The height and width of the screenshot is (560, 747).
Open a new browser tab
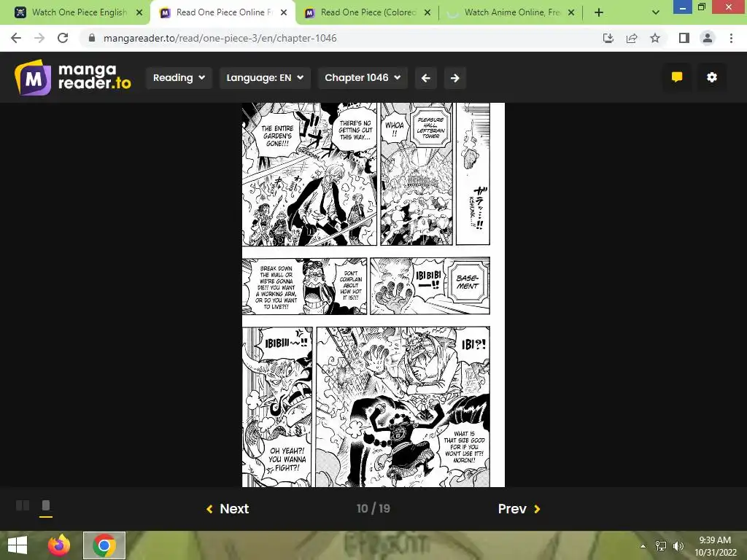599,13
